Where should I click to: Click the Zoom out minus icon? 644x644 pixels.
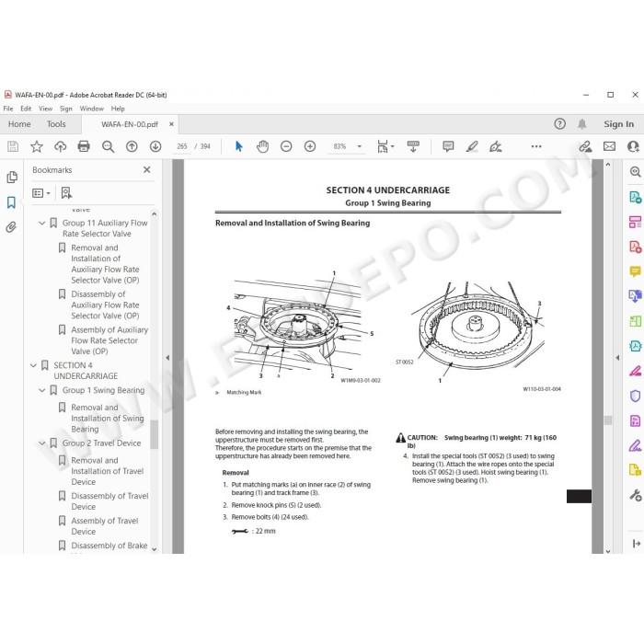(x=286, y=146)
